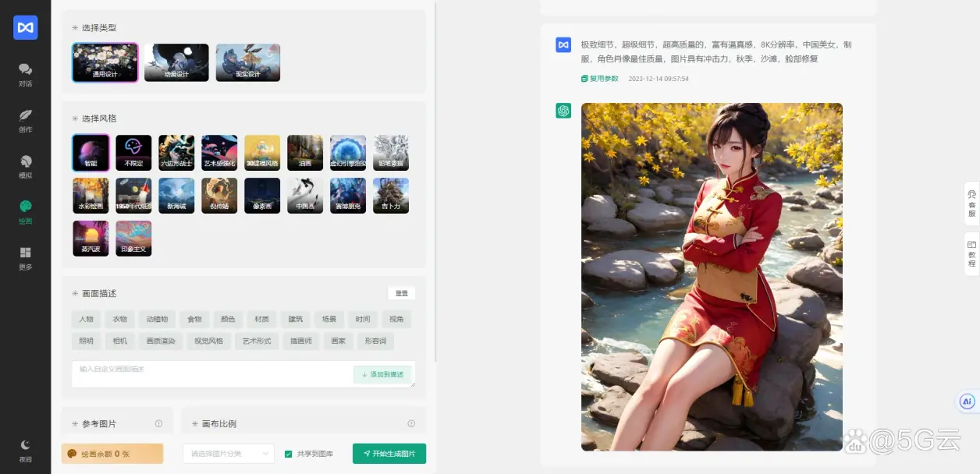Choose the 艺术感强化 style

point(219,153)
